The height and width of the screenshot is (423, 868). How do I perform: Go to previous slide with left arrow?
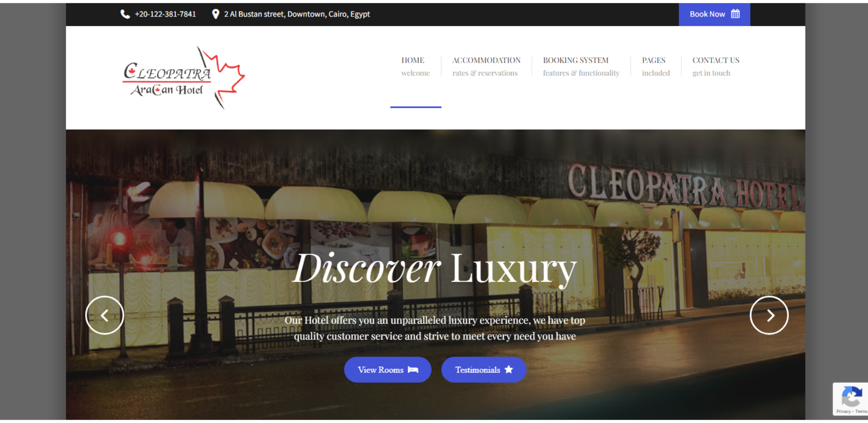click(x=105, y=315)
